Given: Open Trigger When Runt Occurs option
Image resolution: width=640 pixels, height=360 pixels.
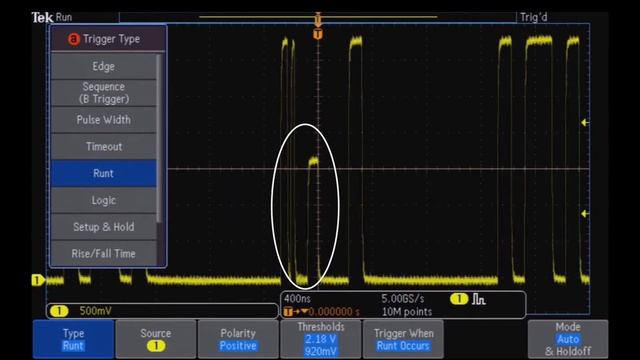Looking at the screenshot, I should pos(403,339).
